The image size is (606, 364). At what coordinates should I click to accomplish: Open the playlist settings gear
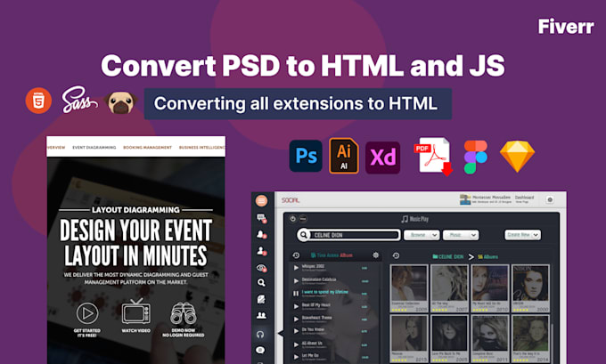tap(376, 255)
